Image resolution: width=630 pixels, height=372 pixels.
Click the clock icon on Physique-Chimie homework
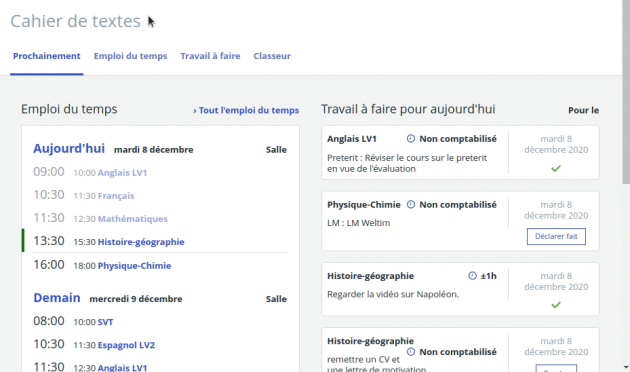(411, 204)
